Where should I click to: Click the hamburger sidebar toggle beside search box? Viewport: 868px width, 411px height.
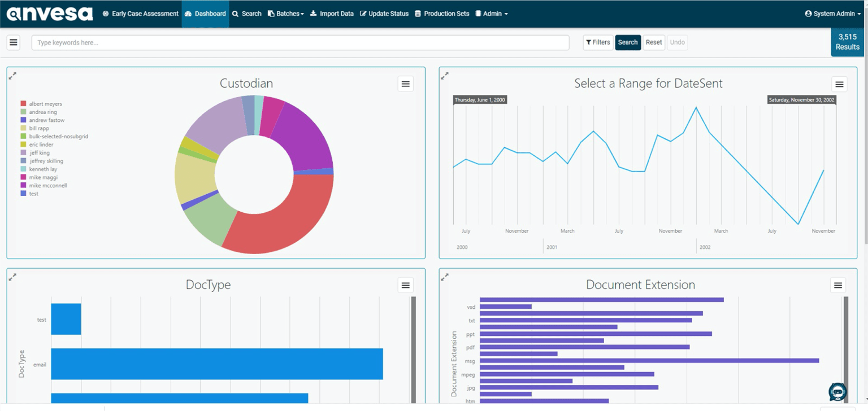coord(14,42)
